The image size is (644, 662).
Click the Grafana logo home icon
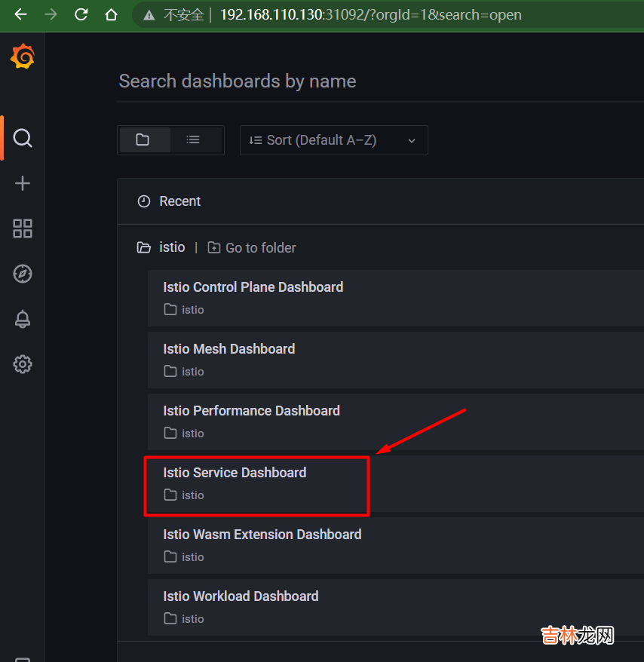23,57
